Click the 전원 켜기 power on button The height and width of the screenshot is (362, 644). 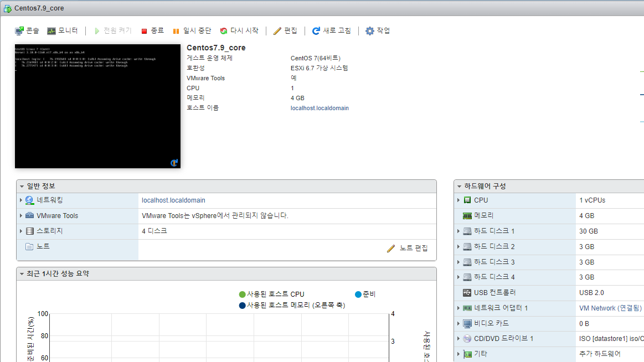pos(113,31)
